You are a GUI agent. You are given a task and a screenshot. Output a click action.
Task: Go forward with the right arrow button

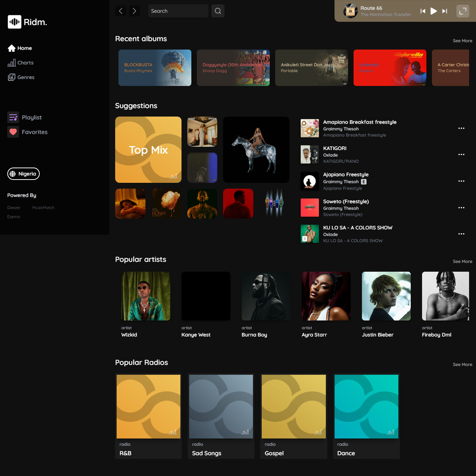pos(134,11)
